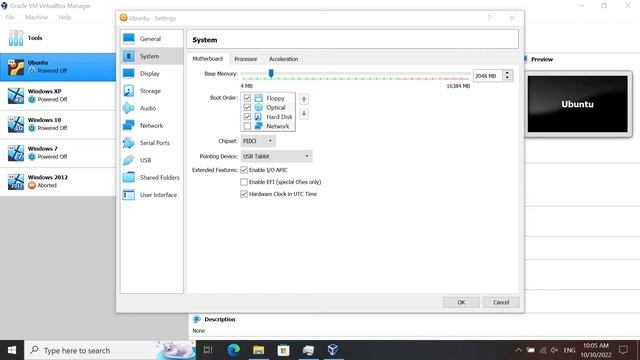Select the Windows 7 VM icon
Screen dimensions: 640x360
coord(16,153)
